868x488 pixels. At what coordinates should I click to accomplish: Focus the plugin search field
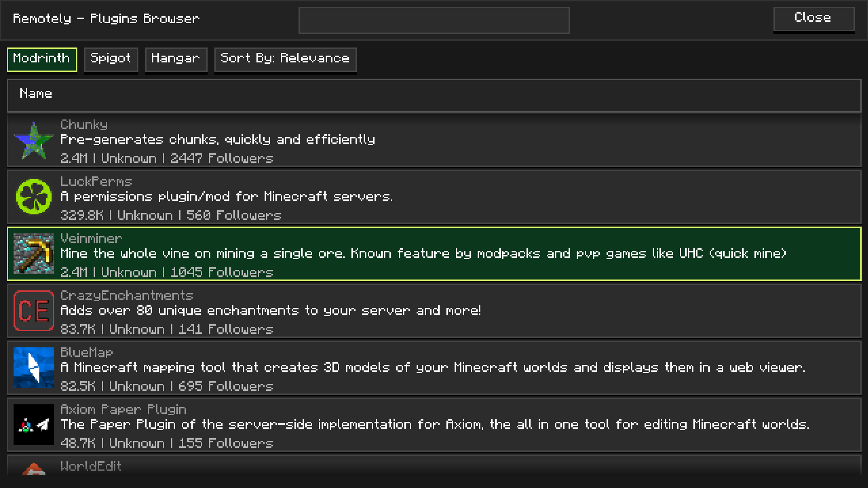coord(434,20)
